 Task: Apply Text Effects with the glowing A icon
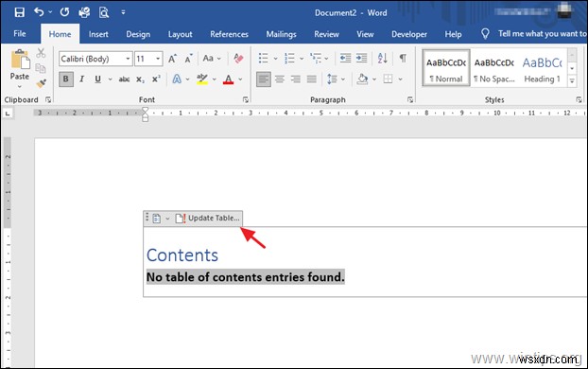pos(177,79)
